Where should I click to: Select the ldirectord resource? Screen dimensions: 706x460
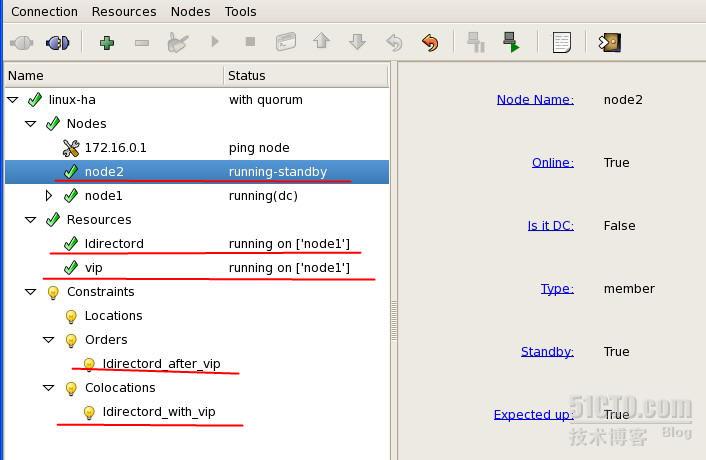point(197,244)
